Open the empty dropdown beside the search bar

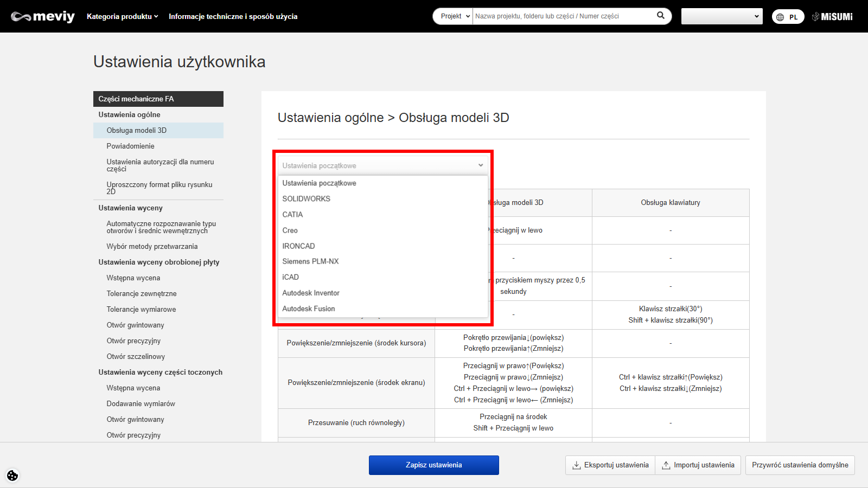point(722,16)
